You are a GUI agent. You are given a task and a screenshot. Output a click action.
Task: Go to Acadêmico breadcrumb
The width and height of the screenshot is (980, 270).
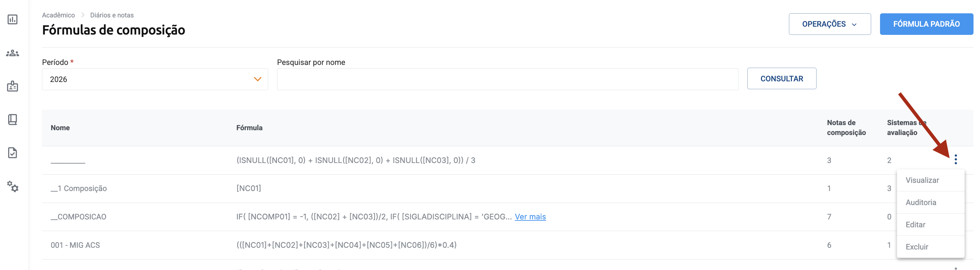click(x=58, y=15)
